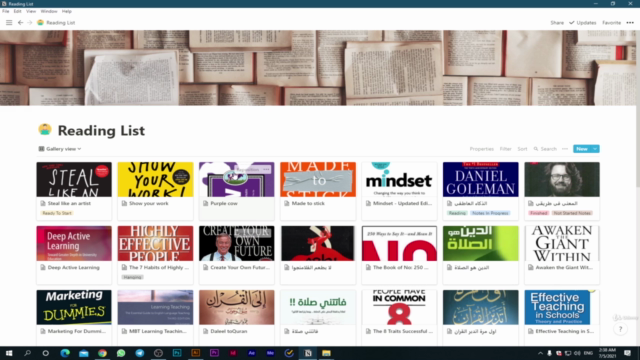Open the File menu

[x=6, y=11]
